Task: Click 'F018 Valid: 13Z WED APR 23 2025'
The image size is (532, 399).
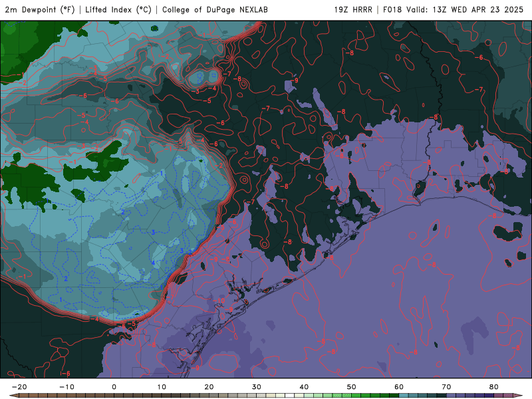Action: [453, 9]
